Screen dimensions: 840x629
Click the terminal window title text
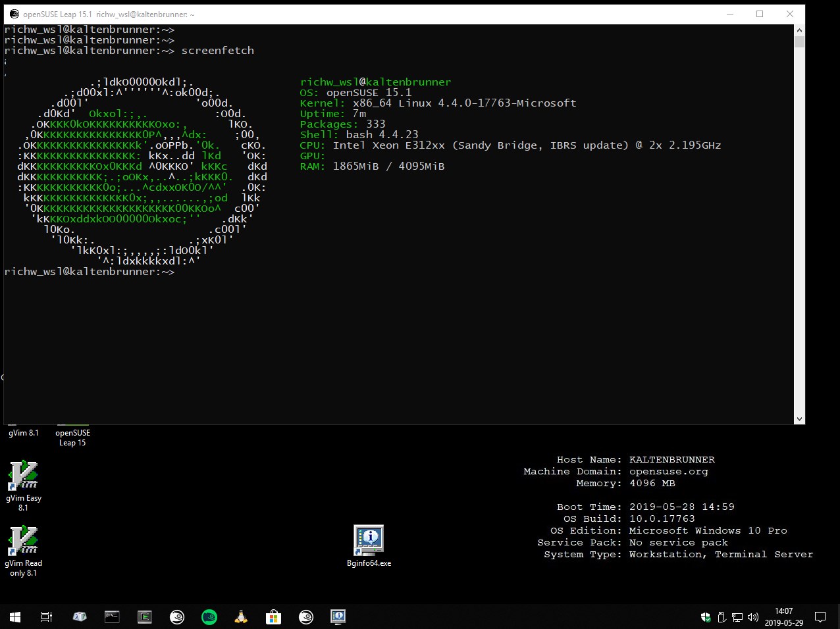pyautogui.click(x=109, y=14)
